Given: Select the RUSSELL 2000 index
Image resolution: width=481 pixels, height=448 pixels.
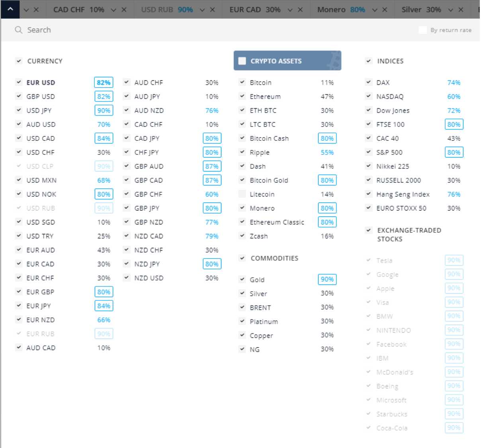Looking at the screenshot, I should (x=399, y=180).
